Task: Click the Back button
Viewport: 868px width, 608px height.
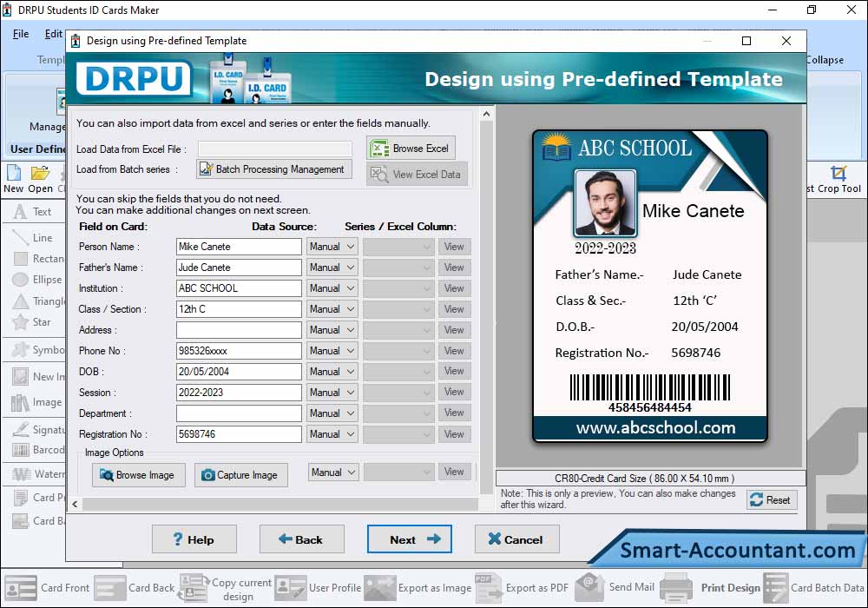Action: coord(302,539)
